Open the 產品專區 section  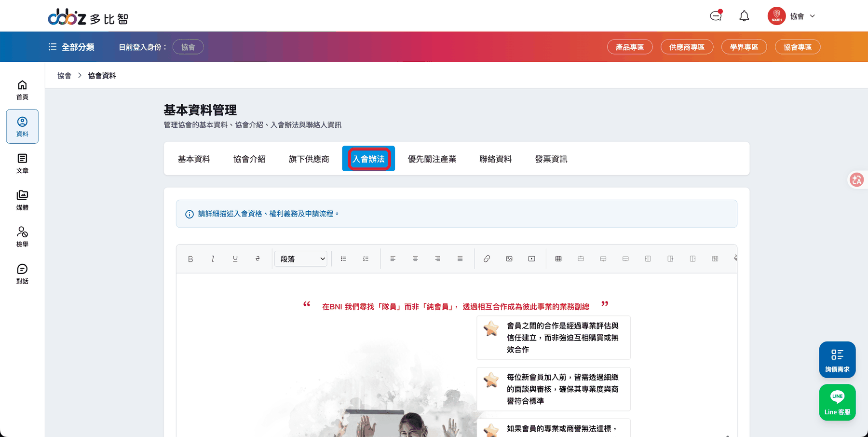[x=630, y=47]
